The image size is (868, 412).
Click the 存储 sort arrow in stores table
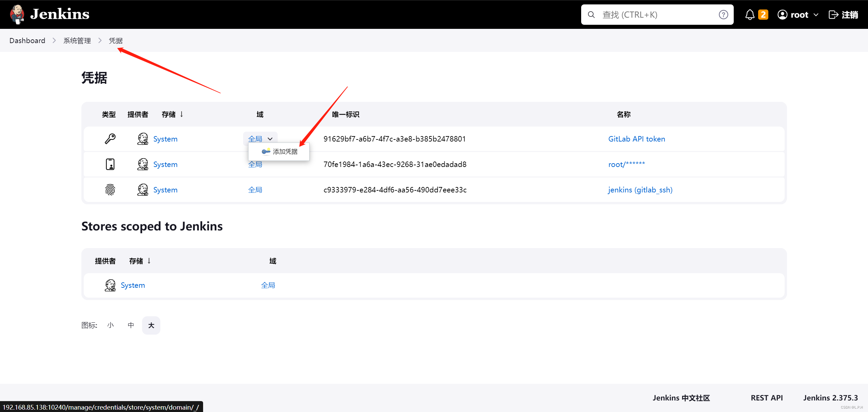coord(149,261)
